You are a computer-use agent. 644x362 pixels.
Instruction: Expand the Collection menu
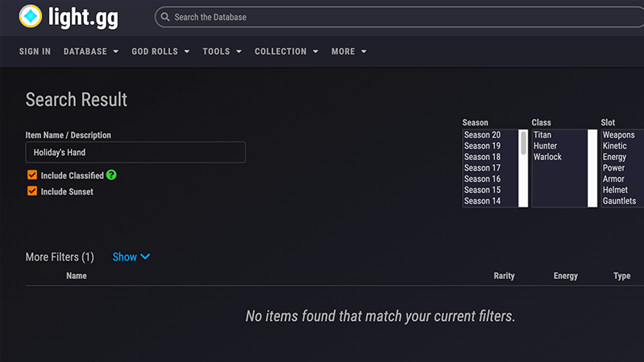[x=287, y=51]
